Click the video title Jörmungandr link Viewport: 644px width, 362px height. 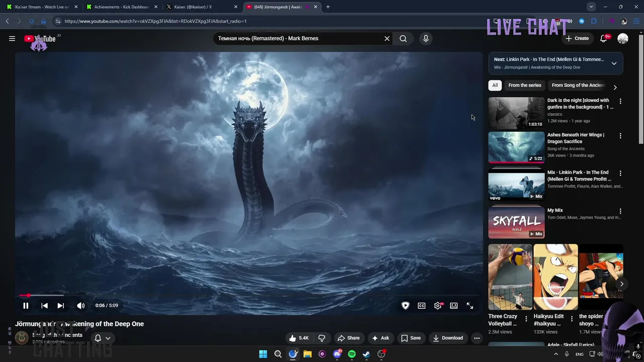(79, 324)
